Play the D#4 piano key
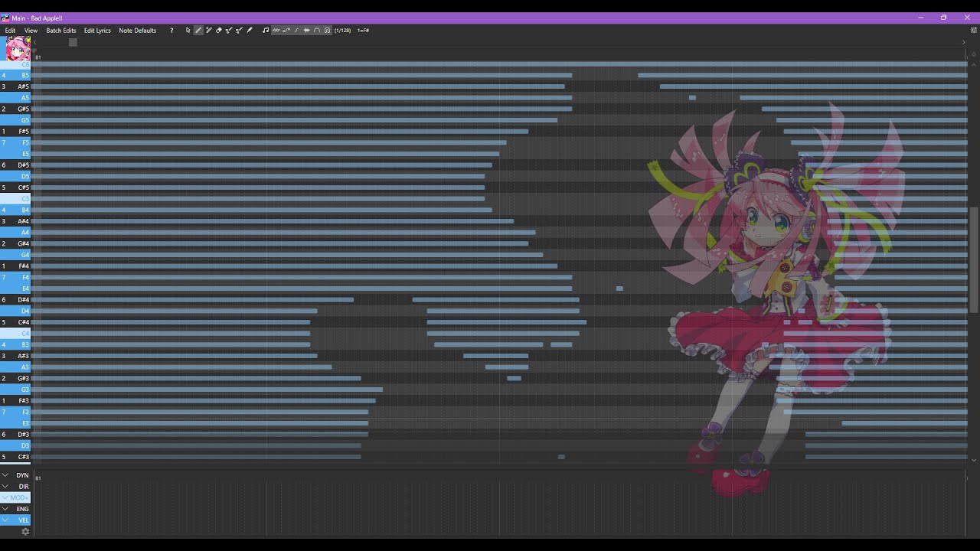Image resolution: width=980 pixels, height=551 pixels. [x=15, y=300]
